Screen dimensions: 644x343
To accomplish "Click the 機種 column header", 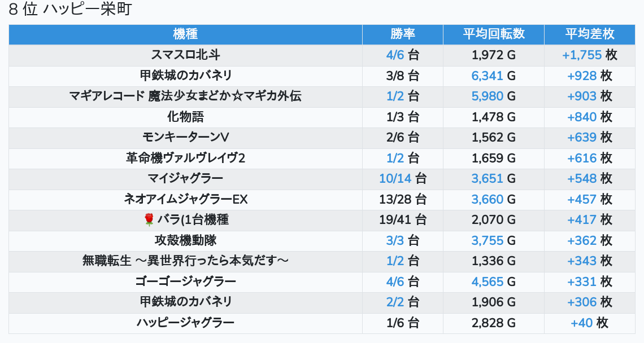I will [185, 34].
